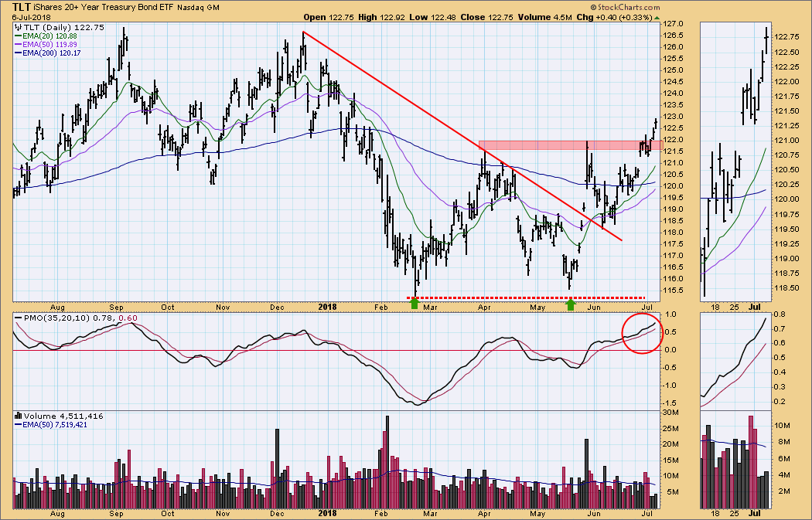Click the 118.50 label in zoomed price thumbnail
The height and width of the screenshot is (520, 812).
coord(787,288)
